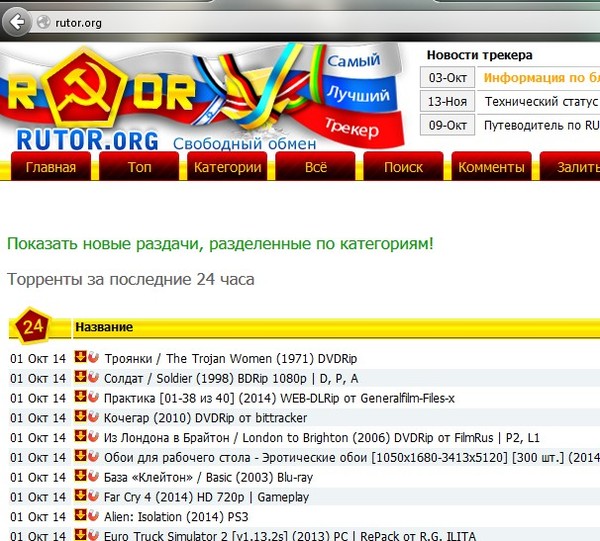Open magnet link for Euro Truck Simulator 2

point(93,535)
